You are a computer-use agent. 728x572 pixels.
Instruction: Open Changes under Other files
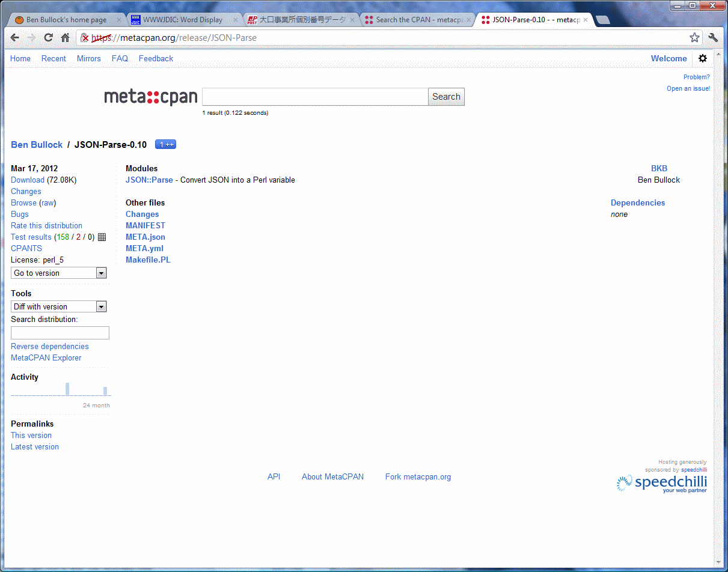[142, 214]
